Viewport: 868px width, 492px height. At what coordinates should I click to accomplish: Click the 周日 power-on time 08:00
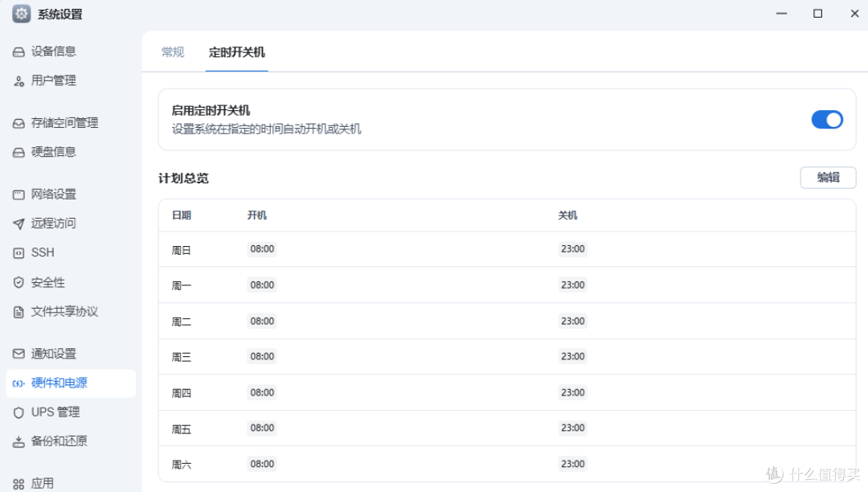(262, 249)
